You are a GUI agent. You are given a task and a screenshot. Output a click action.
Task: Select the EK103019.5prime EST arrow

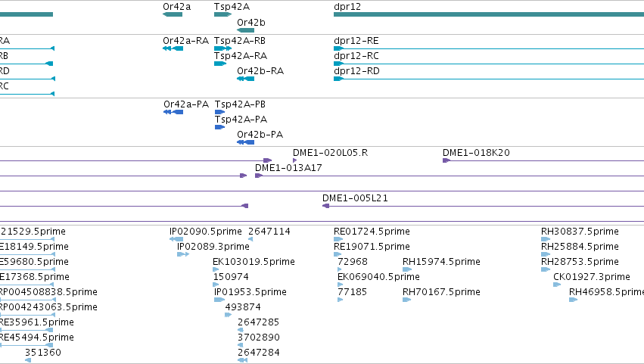(216, 269)
